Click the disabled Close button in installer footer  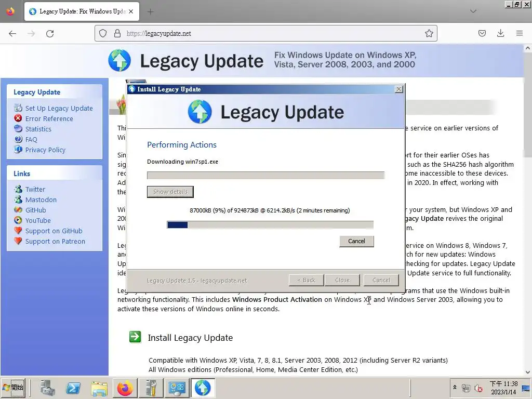[x=342, y=280]
